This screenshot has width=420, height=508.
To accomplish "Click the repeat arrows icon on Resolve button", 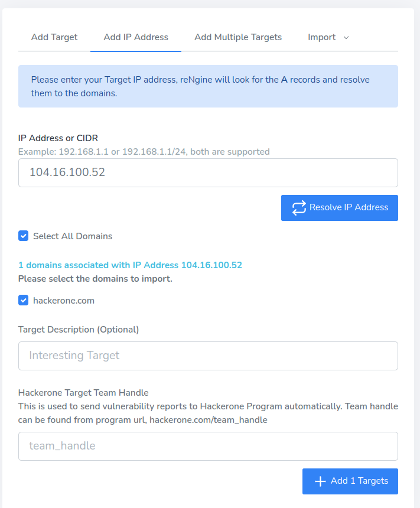I will (x=299, y=208).
